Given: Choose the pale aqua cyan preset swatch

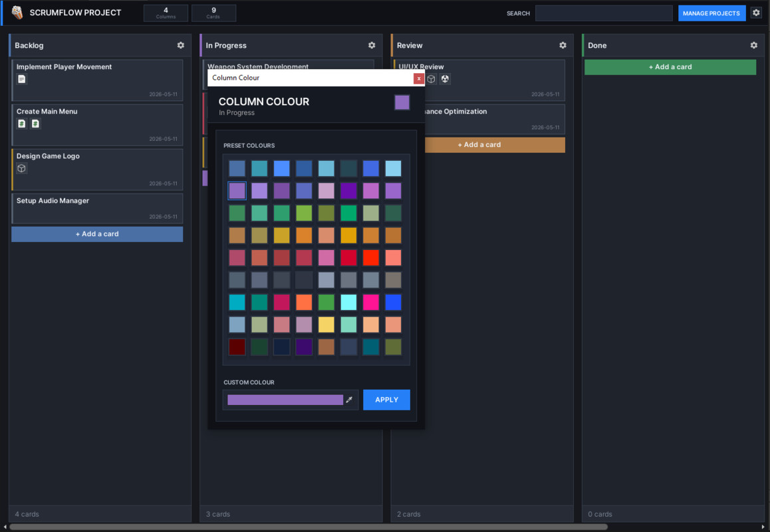Looking at the screenshot, I should click(348, 302).
